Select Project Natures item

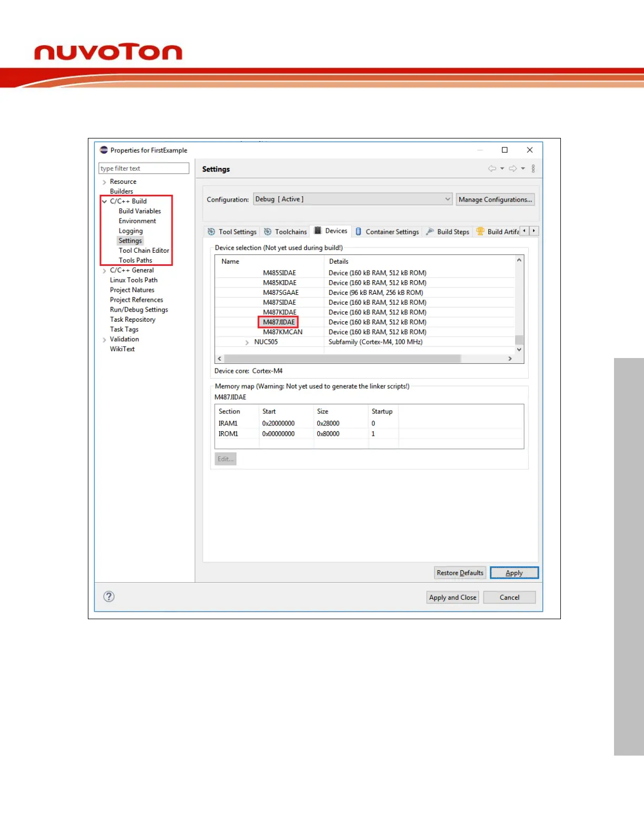[x=132, y=290]
